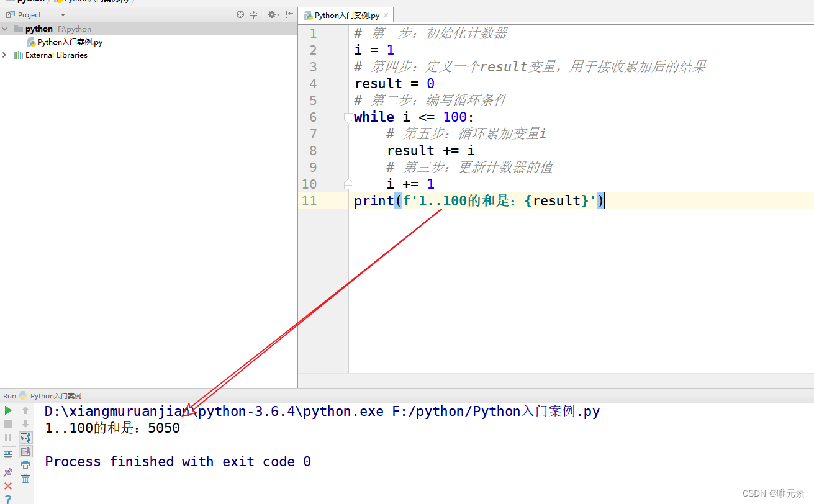
Task: Click comment '第二步：编写循环条件'
Action: [432, 101]
